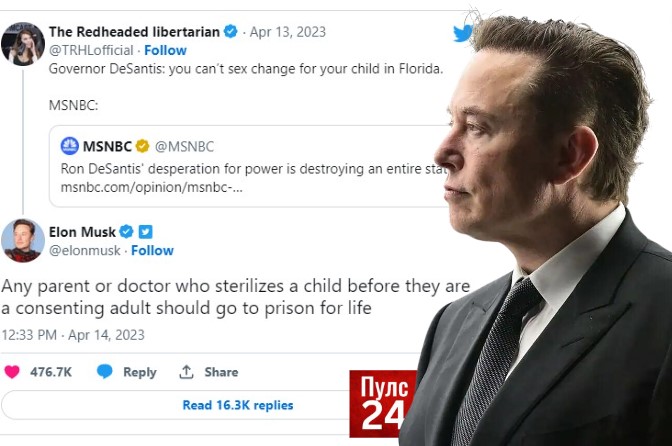Click the blue reply bubble icon
This screenshot has width=672, height=446.
[x=104, y=371]
